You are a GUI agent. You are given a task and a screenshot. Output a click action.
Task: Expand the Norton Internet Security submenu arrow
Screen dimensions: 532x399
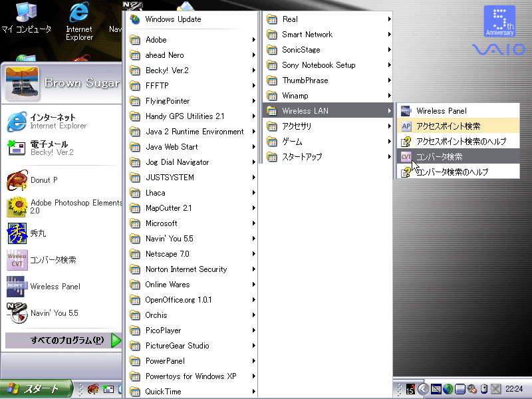(254, 269)
